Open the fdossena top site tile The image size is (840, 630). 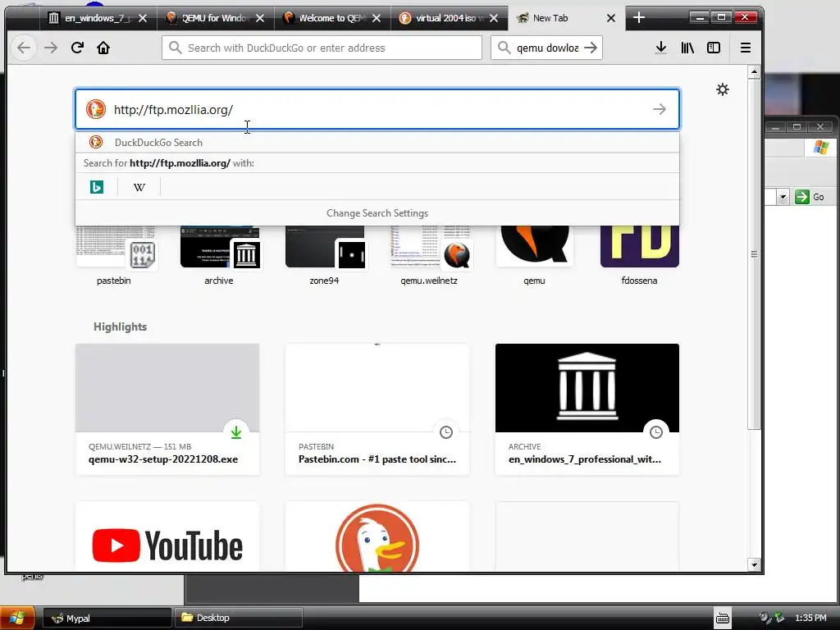[640, 256]
